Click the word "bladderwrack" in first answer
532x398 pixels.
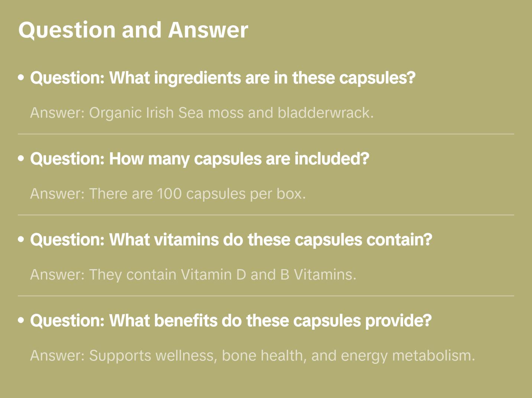coord(325,113)
